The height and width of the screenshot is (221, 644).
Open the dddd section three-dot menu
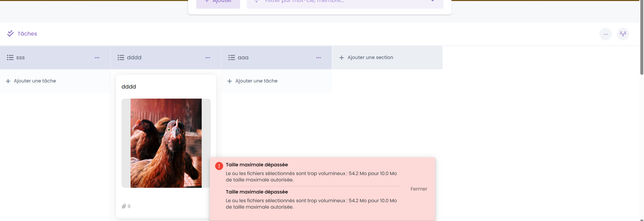(208, 58)
